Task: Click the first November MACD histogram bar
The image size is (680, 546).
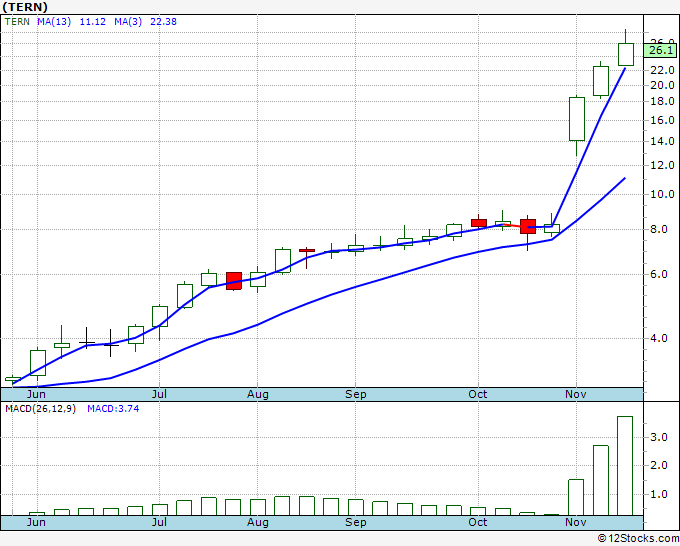Action: click(x=576, y=497)
